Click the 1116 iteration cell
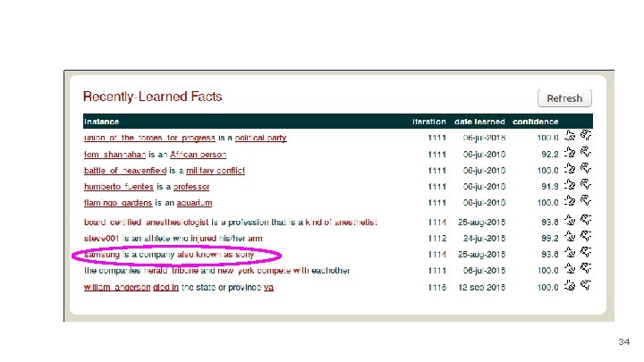644x362 pixels. (437, 287)
